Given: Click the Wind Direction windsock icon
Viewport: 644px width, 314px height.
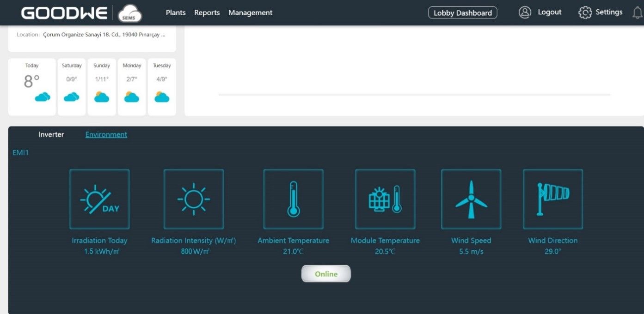Looking at the screenshot, I should (553, 199).
